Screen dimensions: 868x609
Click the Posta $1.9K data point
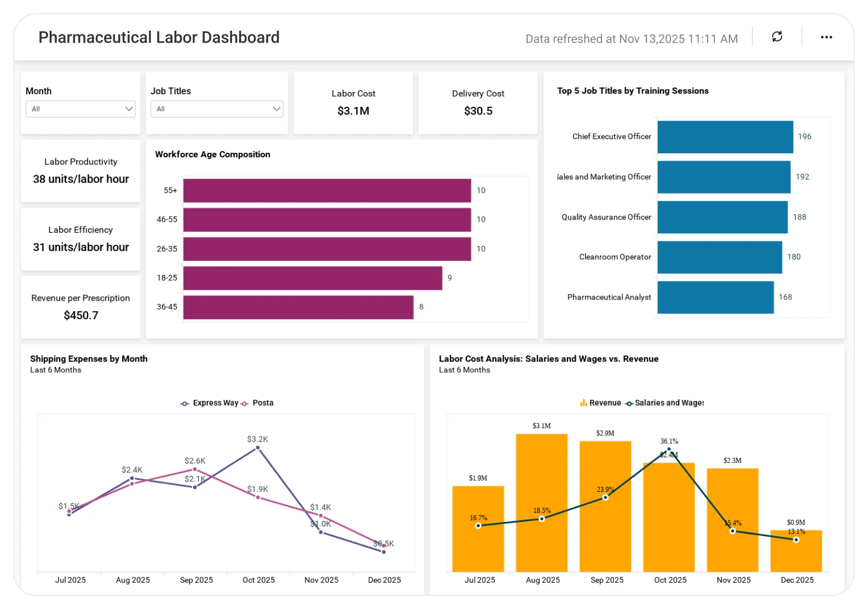258,497
